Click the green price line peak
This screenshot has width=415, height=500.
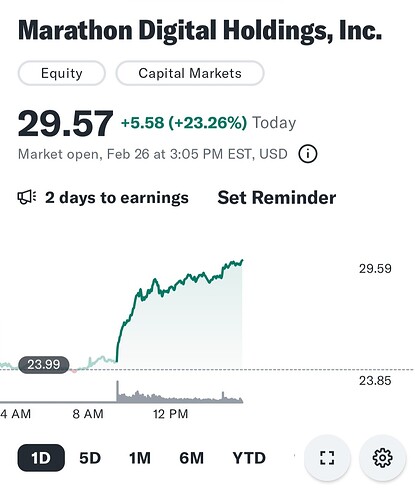(x=242, y=260)
